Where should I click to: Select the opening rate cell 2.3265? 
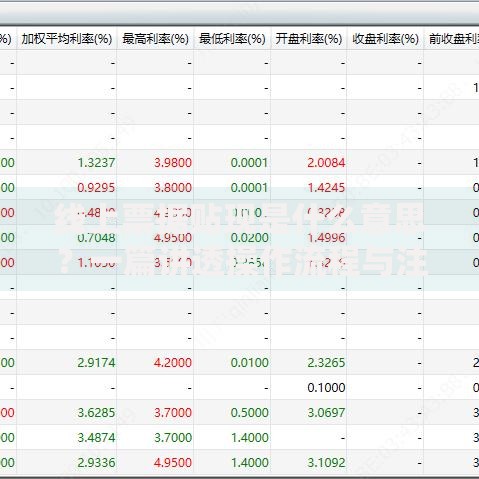326,363
